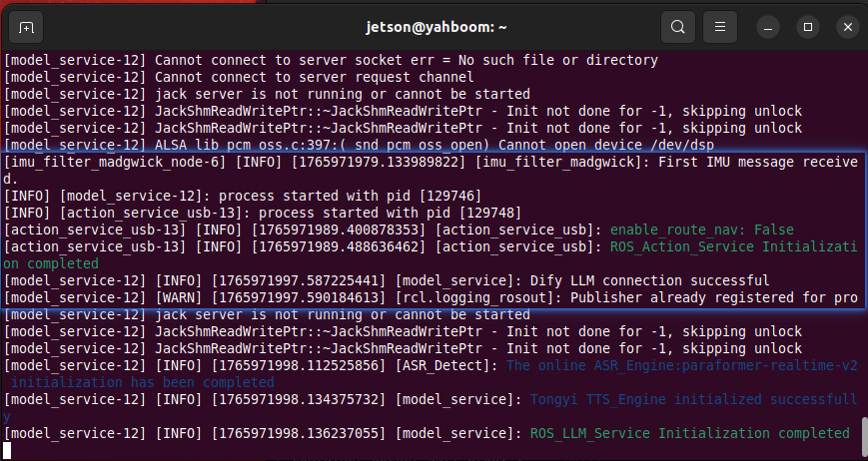Click the First IMU message received line
868x461 pixels.
pos(431,171)
